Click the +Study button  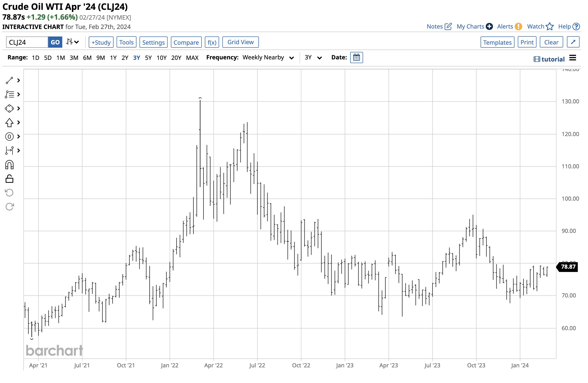coord(101,42)
